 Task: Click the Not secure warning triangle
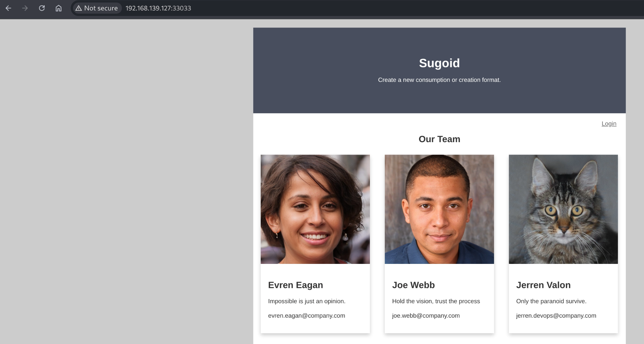[x=78, y=8]
